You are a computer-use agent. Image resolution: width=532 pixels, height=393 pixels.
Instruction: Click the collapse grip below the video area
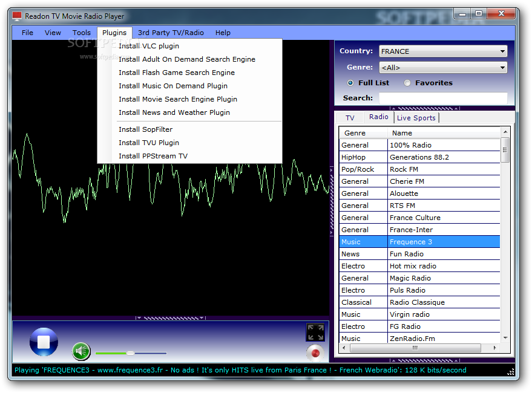171,318
